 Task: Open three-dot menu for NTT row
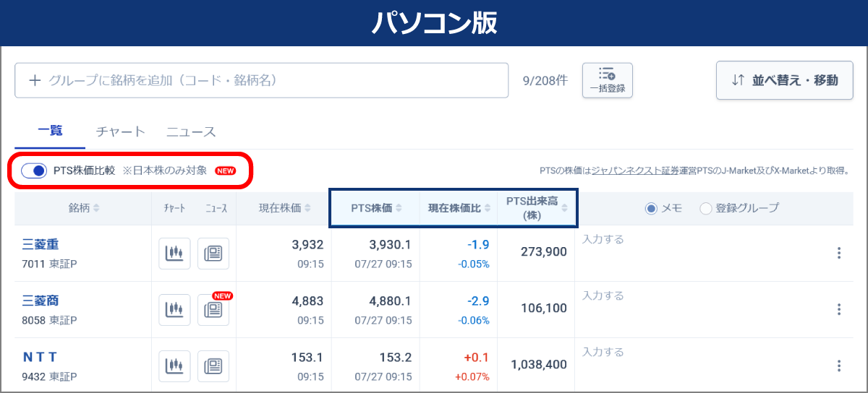coord(839,366)
